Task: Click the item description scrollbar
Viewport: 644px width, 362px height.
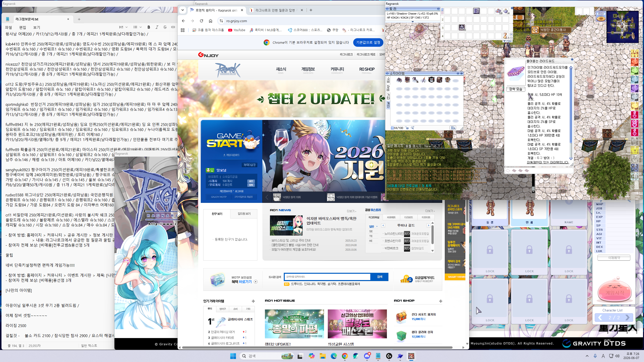Action: click(571, 113)
